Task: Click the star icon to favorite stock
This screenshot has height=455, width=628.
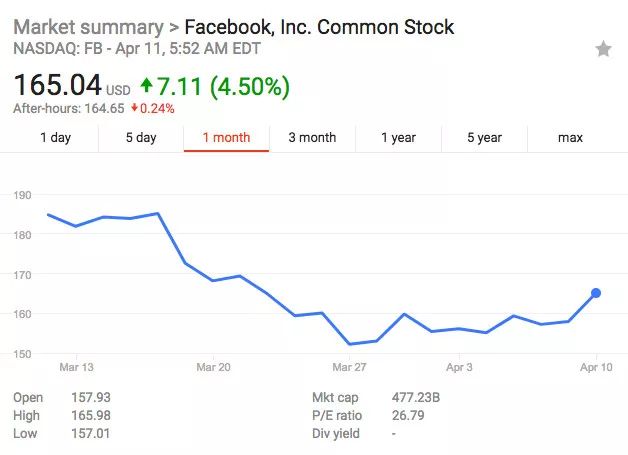Action: 603,49
